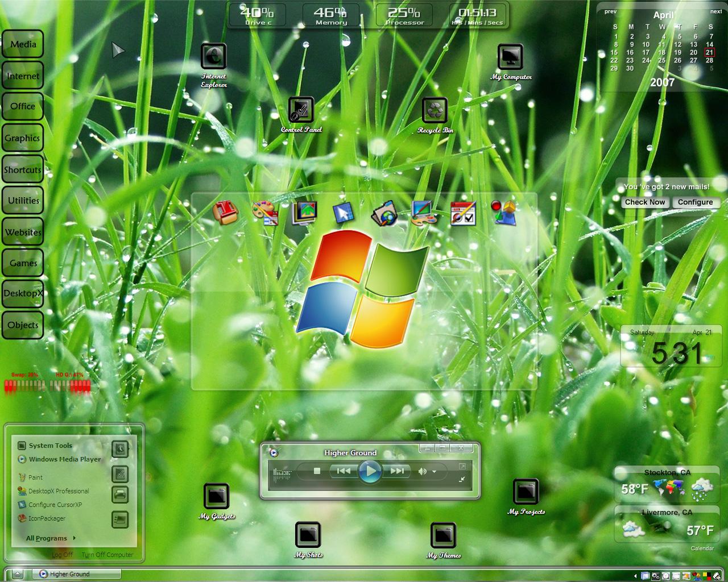Click the play button in media player
Screen dimensions: 728x582
pos(370,471)
